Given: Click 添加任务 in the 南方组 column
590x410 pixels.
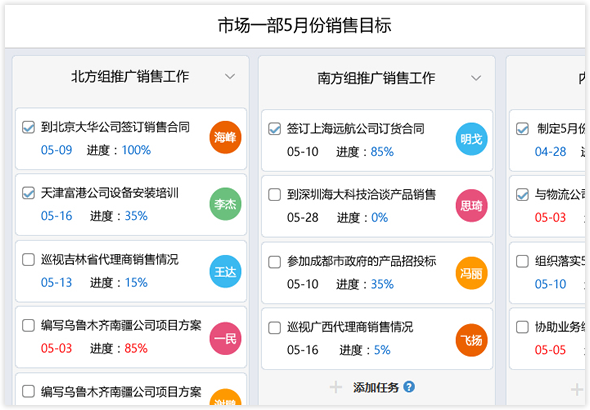Looking at the screenshot, I should [376, 387].
